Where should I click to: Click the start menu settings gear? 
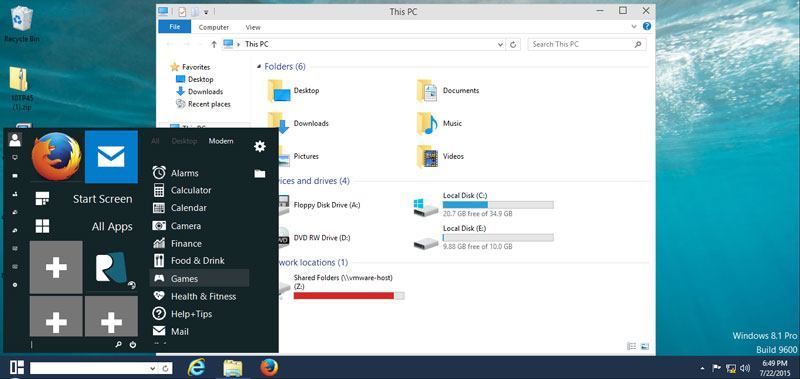click(x=260, y=147)
